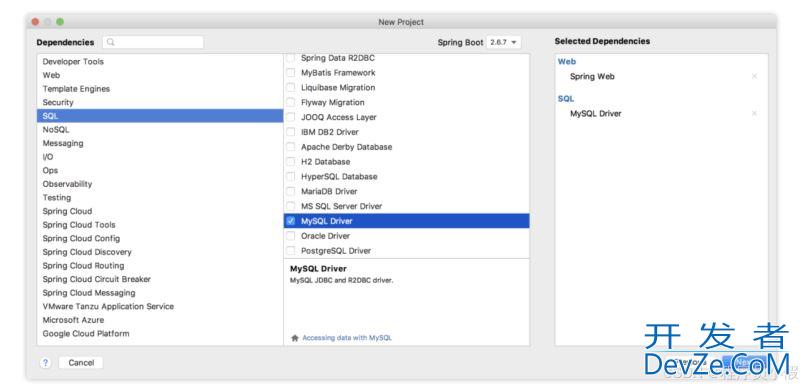
Task: Choose the I/O category
Action: coord(160,157)
